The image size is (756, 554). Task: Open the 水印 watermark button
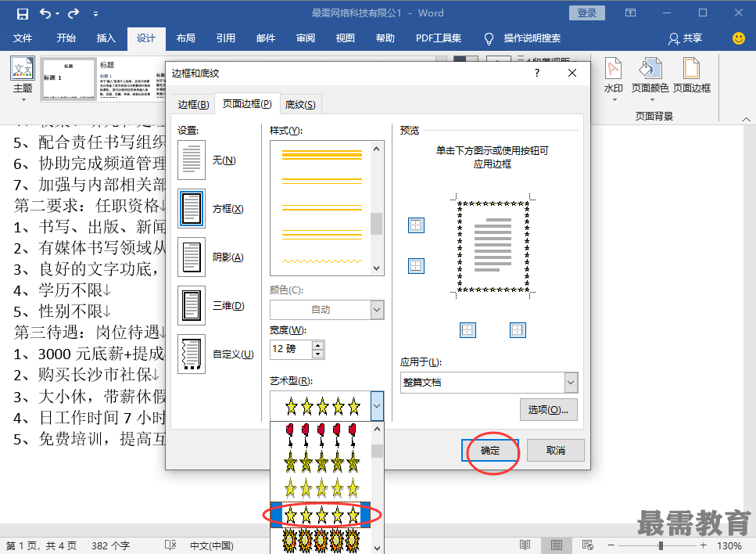613,79
